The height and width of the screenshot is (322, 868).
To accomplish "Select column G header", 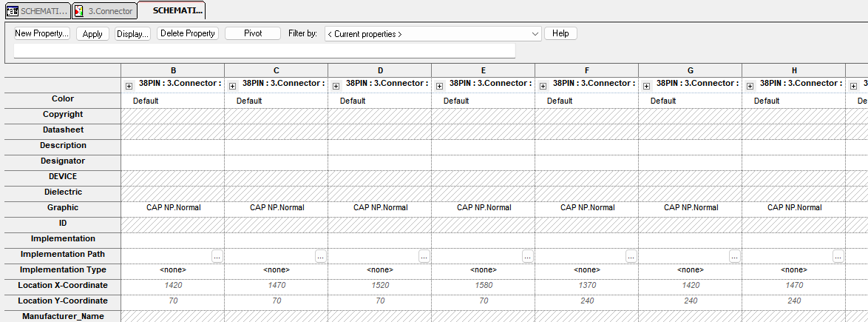I will (691, 70).
